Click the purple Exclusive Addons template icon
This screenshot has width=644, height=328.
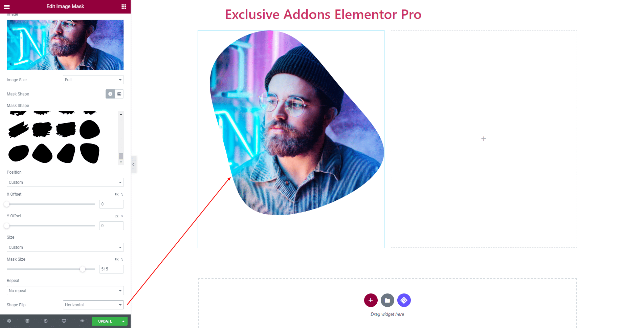404,300
